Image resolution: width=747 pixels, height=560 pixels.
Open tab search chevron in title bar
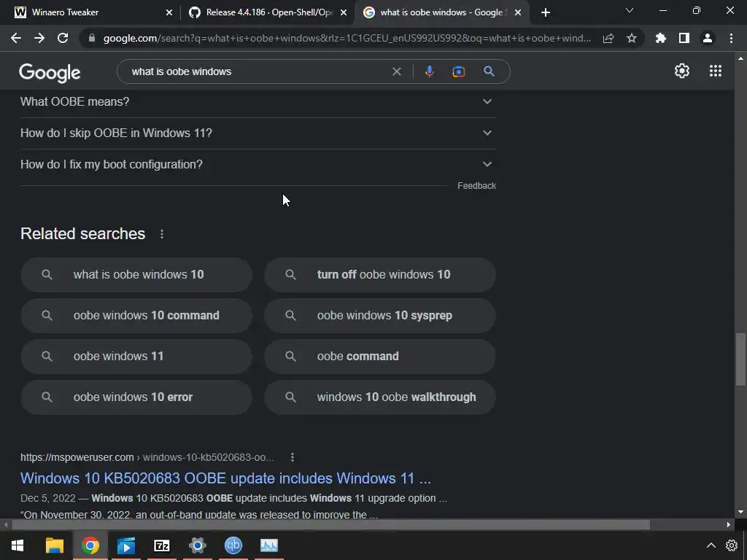coord(630,10)
